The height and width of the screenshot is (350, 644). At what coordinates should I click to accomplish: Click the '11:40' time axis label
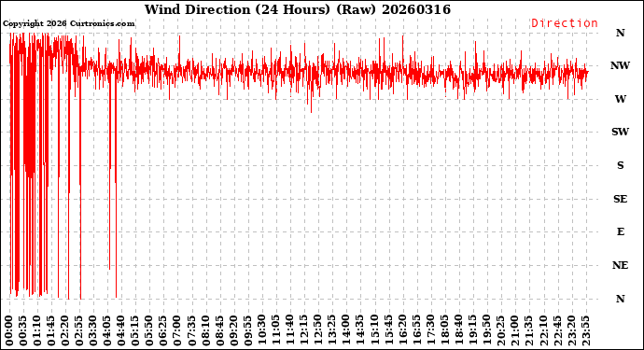pos(290,330)
